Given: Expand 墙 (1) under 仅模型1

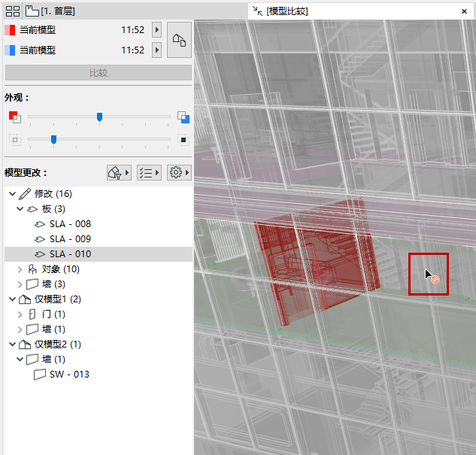Looking at the screenshot, I should [20, 329].
